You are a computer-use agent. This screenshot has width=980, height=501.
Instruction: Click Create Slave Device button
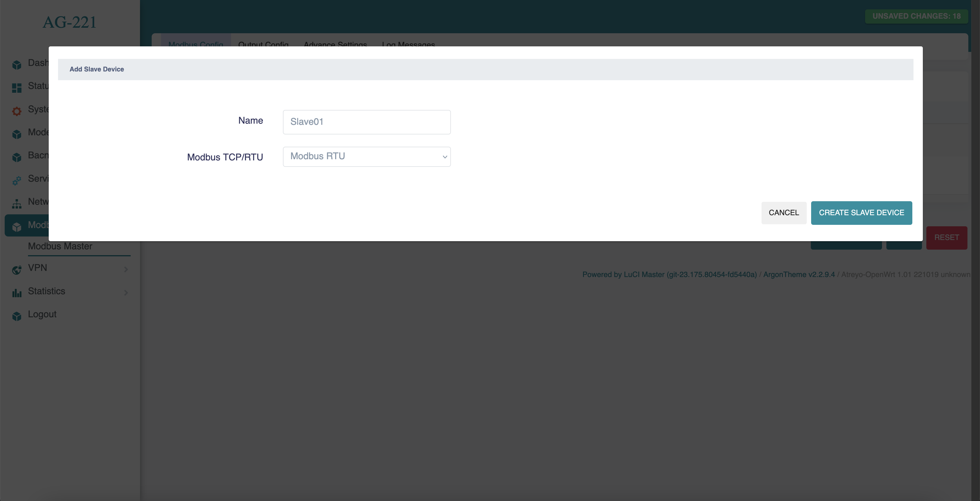861,213
